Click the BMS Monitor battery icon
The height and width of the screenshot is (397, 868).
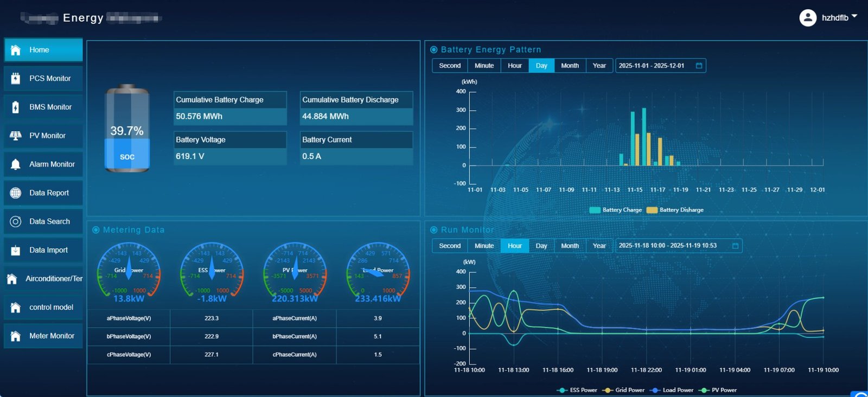[x=16, y=107]
